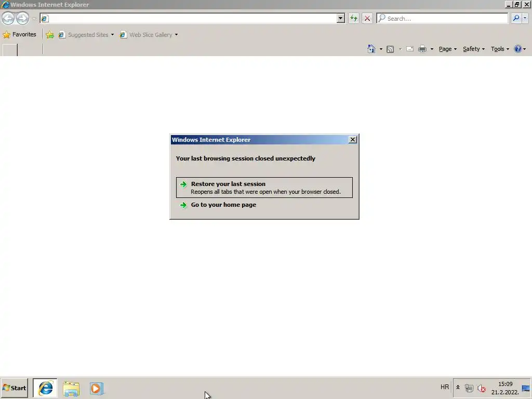This screenshot has width=532, height=399.
Task: Click the Back navigation arrow
Action: click(8, 18)
